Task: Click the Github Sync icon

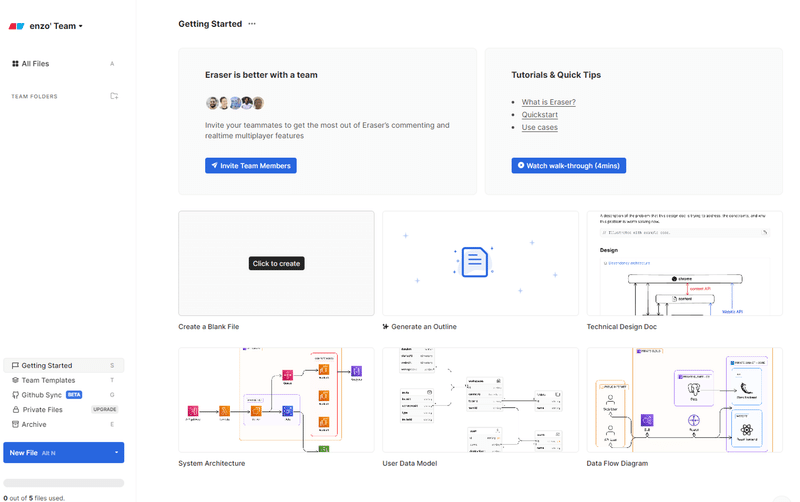Action: (x=15, y=395)
